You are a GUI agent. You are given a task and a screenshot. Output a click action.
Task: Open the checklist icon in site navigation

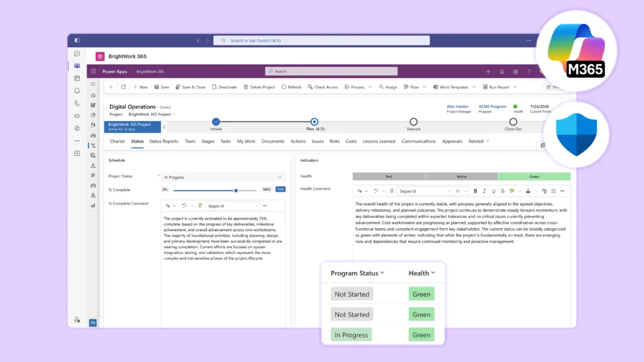[x=93, y=105]
